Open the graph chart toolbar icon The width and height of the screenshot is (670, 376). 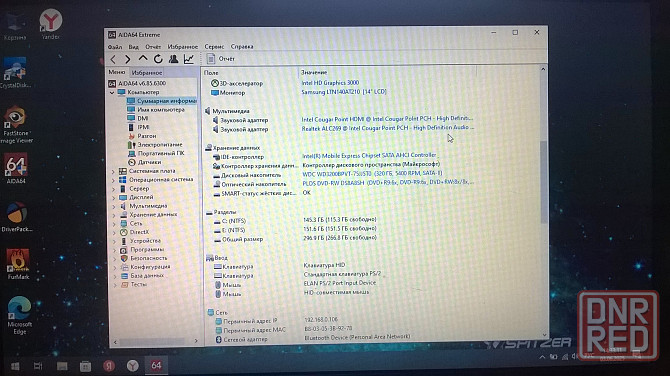188,59
